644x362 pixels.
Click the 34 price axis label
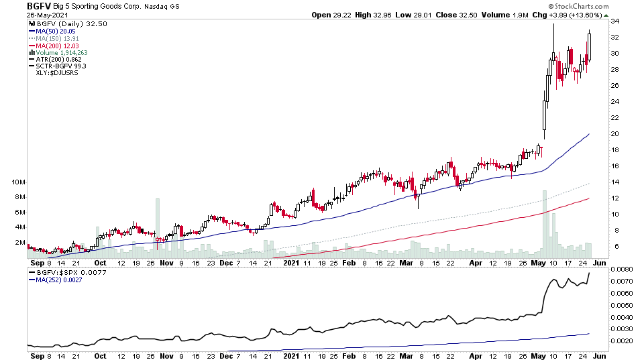pos(615,21)
